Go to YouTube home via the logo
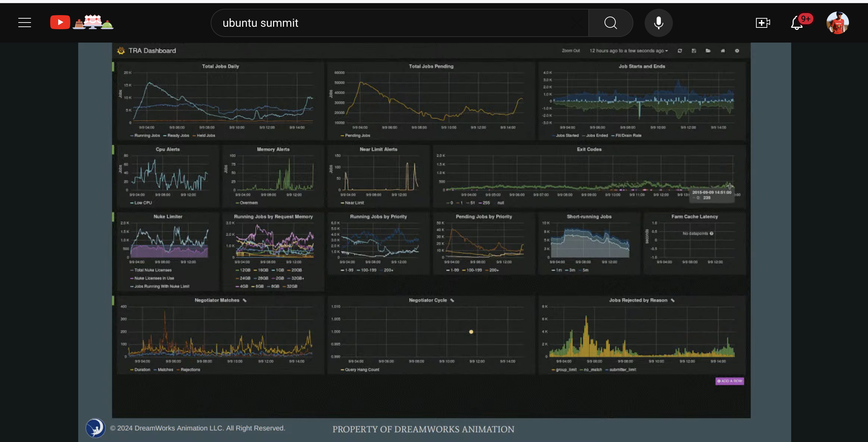Viewport: 868px width, 442px height. pos(82,23)
